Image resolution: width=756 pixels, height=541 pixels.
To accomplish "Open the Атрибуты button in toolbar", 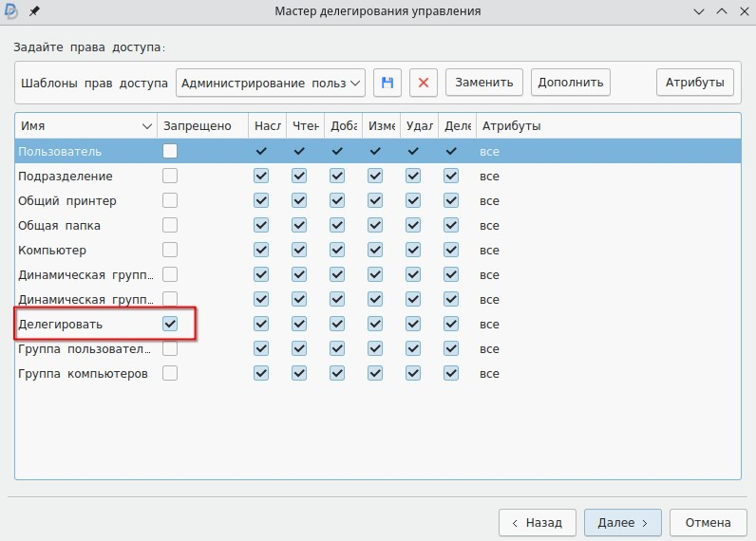I will click(694, 83).
